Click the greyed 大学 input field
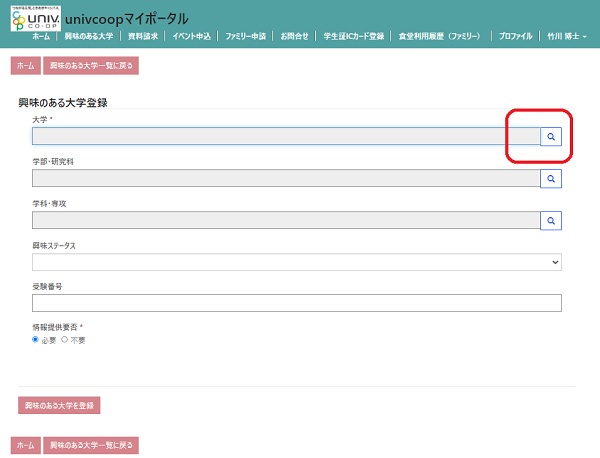This screenshot has height=458, width=600. pos(286,136)
